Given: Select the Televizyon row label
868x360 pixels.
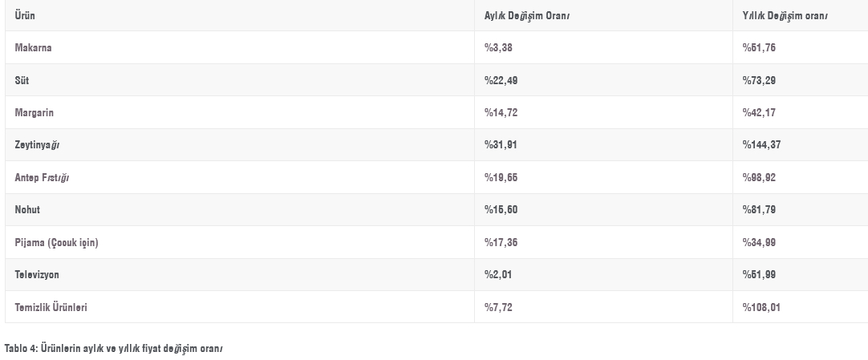Looking at the screenshot, I should coord(37,274).
